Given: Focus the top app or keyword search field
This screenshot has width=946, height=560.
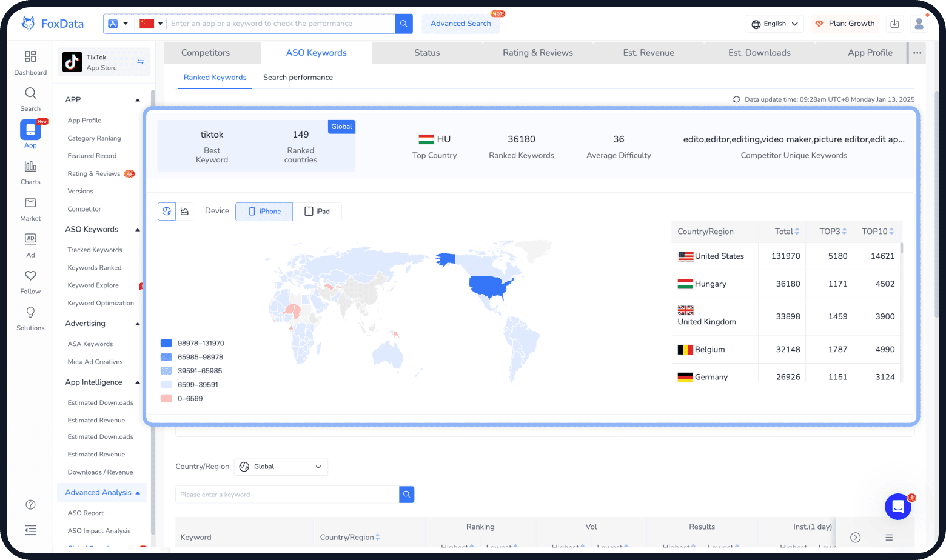Looking at the screenshot, I should click(x=281, y=24).
